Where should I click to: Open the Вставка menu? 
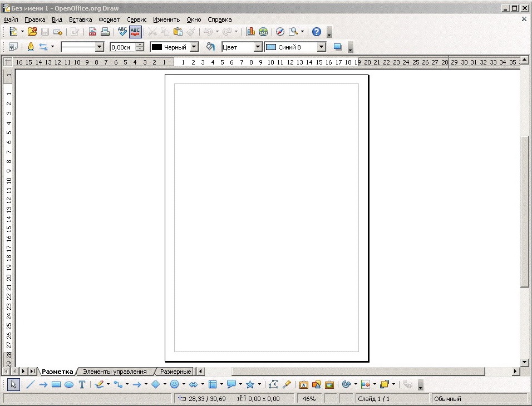click(x=80, y=19)
